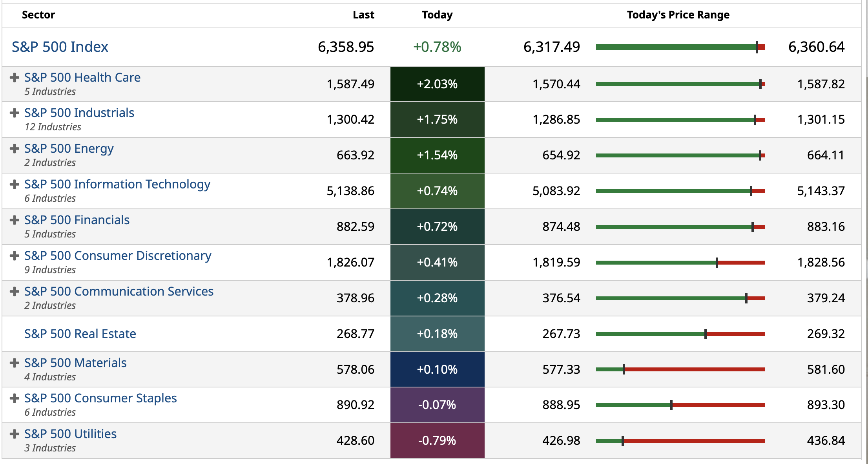The width and height of the screenshot is (868, 464).
Task: Click the Utilities -0.79% colored cell
Action: pyautogui.click(x=437, y=440)
